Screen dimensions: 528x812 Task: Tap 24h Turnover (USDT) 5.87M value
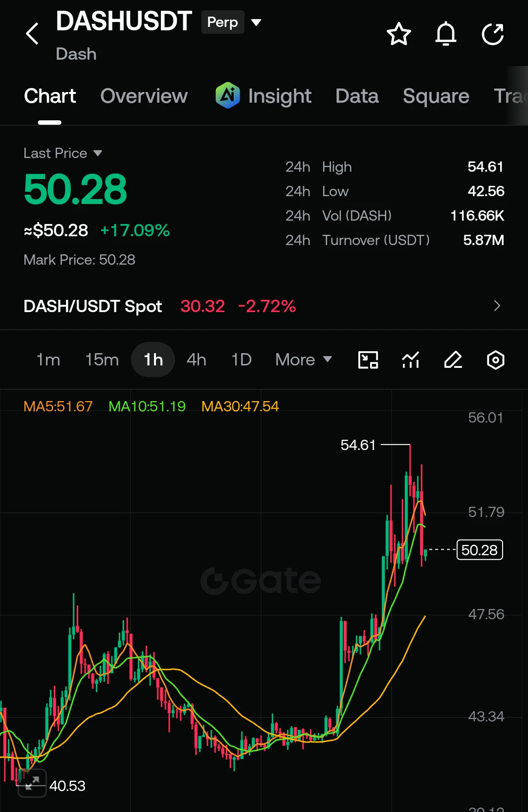tap(484, 240)
